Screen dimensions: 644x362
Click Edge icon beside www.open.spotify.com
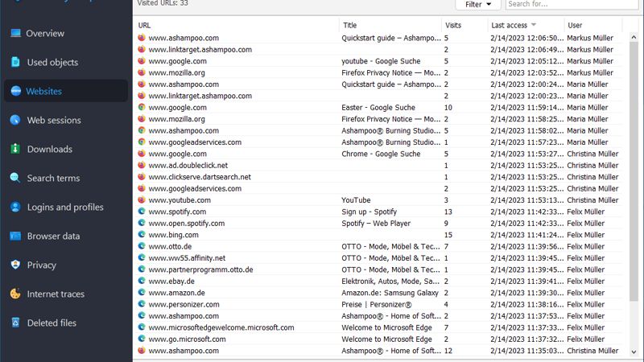click(x=142, y=224)
